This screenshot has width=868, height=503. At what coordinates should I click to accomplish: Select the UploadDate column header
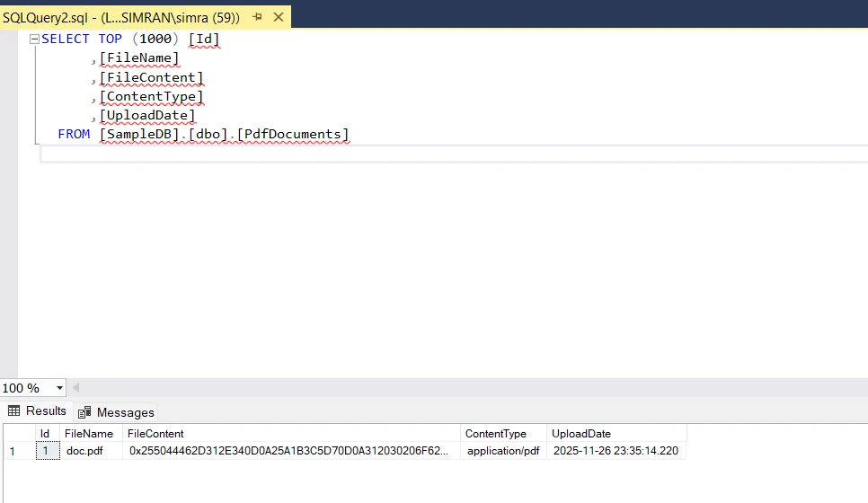tap(616, 433)
